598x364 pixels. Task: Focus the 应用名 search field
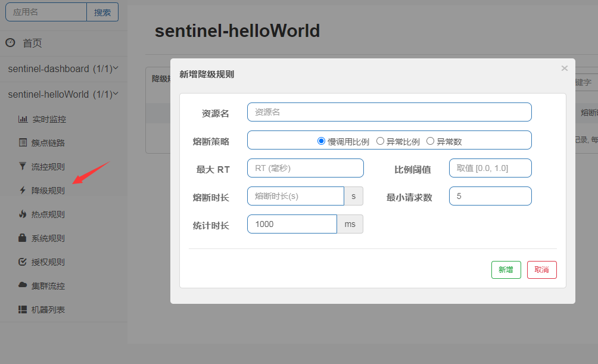pyautogui.click(x=46, y=12)
